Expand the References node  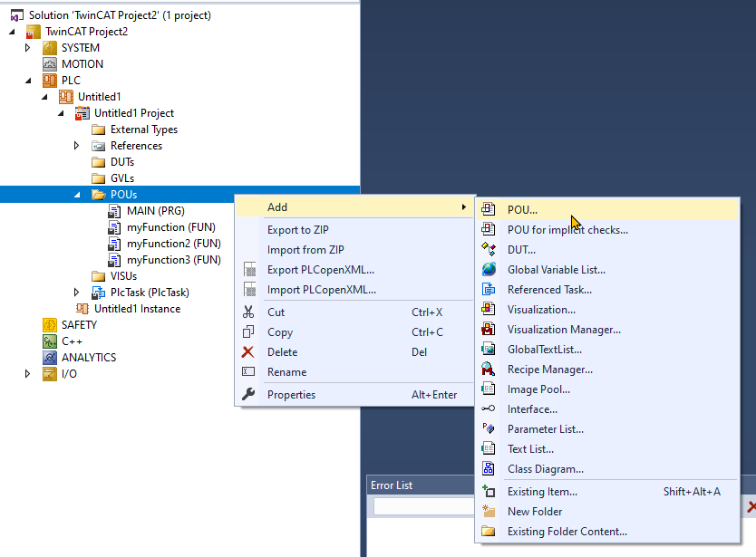click(x=76, y=146)
